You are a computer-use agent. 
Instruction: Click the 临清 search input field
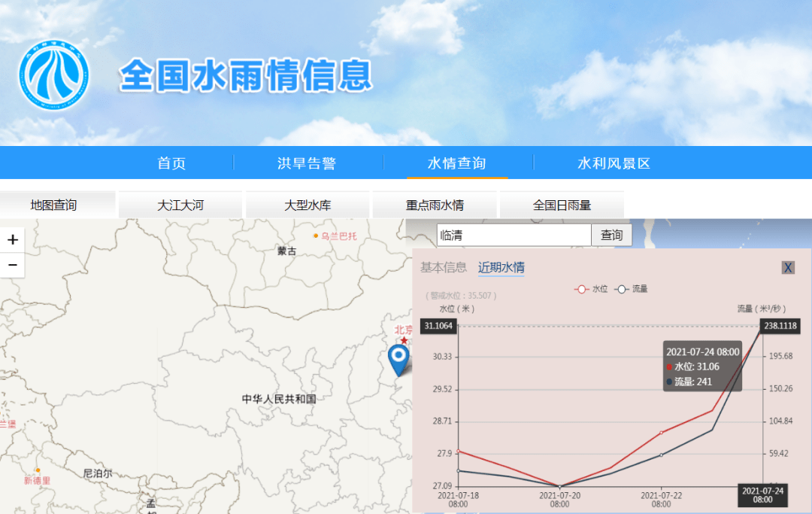click(x=514, y=235)
